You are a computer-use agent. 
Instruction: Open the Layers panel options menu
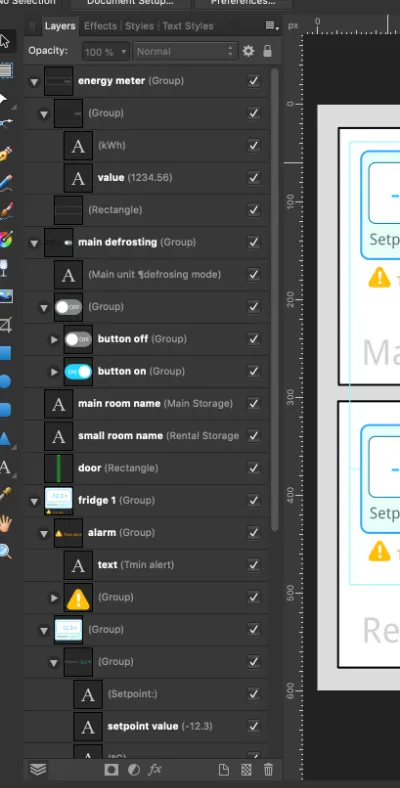click(x=271, y=26)
